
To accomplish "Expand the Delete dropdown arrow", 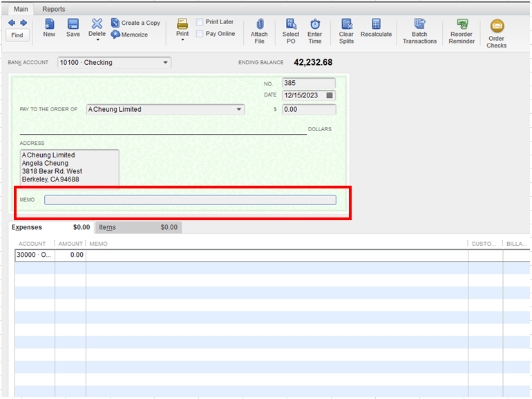I will tap(97, 40).
